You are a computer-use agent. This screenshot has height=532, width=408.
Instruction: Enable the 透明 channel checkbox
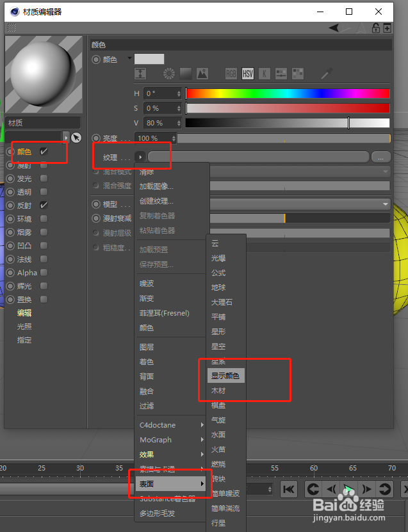[x=44, y=191]
